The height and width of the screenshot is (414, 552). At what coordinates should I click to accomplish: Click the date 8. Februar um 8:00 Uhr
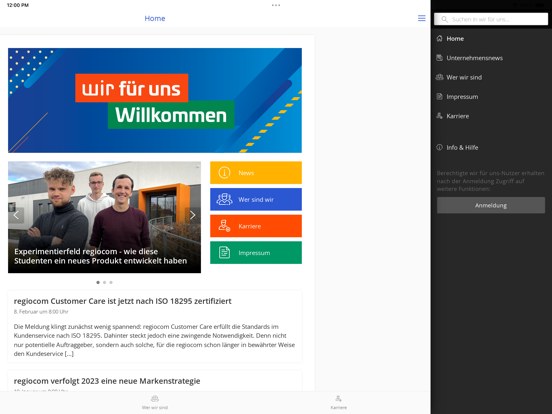click(x=41, y=312)
